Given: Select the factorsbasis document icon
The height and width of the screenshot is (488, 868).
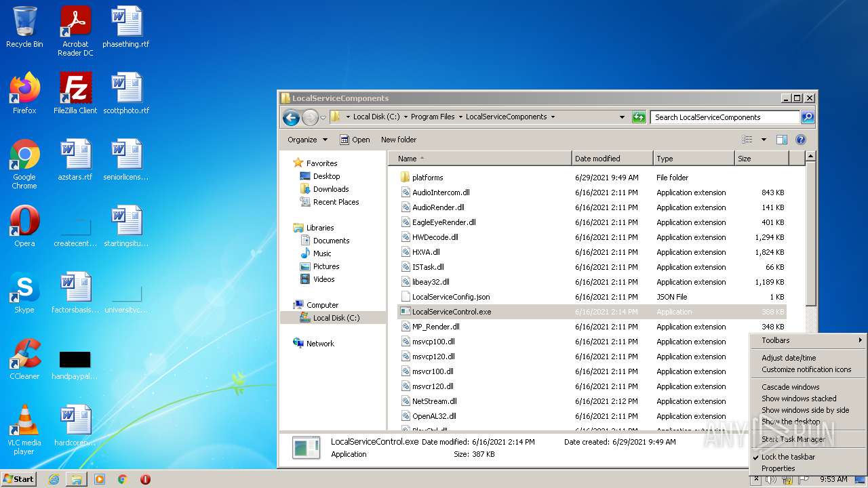Looking at the screenshot, I should click(75, 293).
